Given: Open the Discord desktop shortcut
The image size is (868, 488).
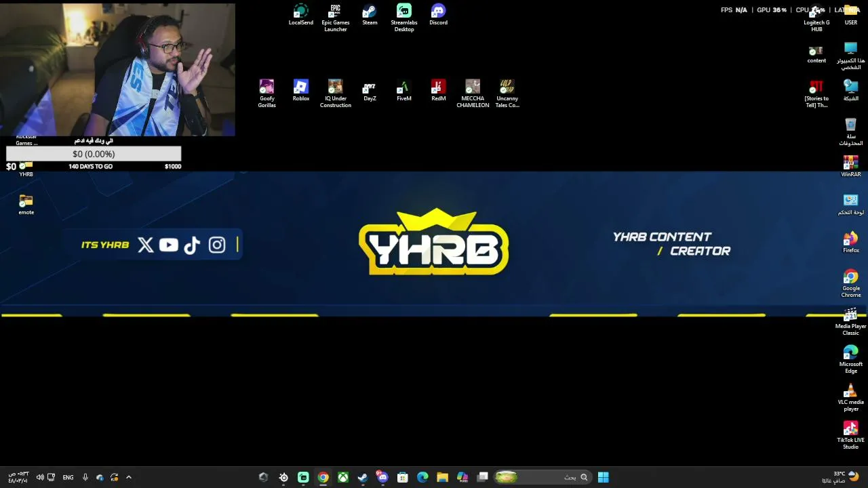Looking at the screenshot, I should [x=438, y=15].
